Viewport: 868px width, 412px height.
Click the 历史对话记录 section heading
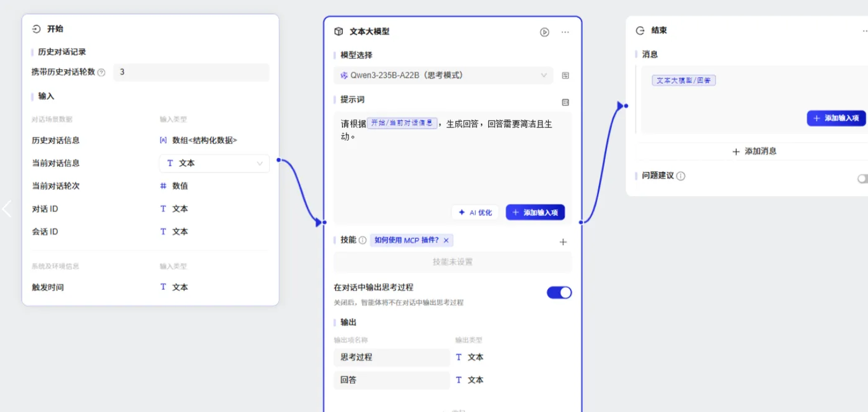coord(62,52)
